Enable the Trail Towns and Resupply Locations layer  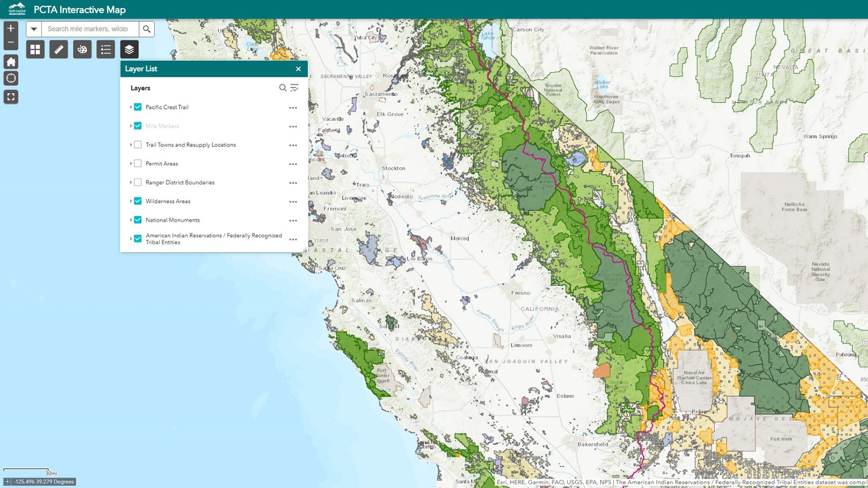[138, 145]
